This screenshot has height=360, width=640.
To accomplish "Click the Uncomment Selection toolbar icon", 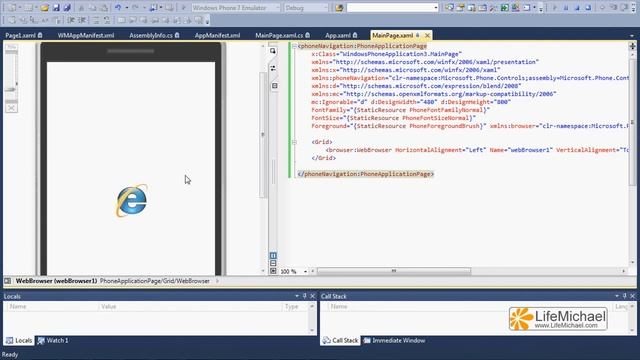I will [x=107, y=20].
